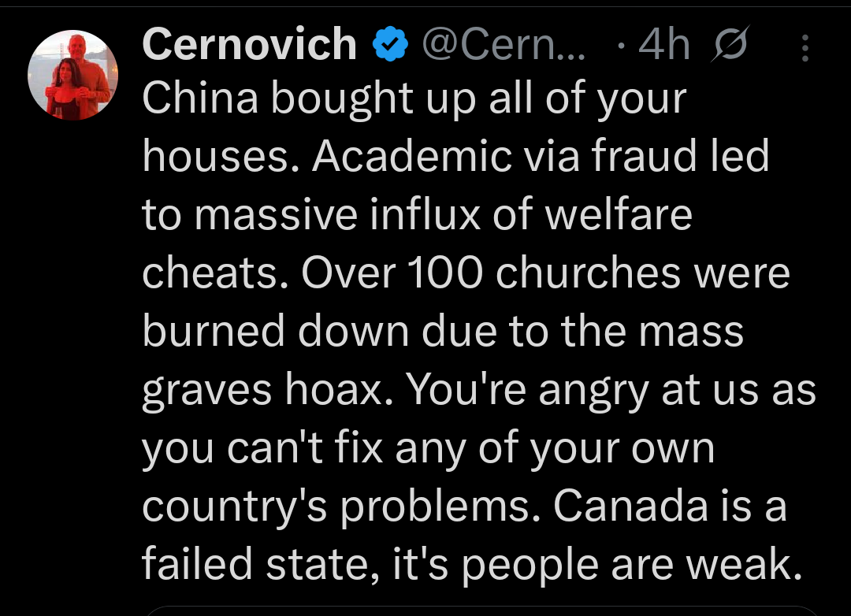
Task: Open Cernovich's profile picture
Action: (72, 76)
